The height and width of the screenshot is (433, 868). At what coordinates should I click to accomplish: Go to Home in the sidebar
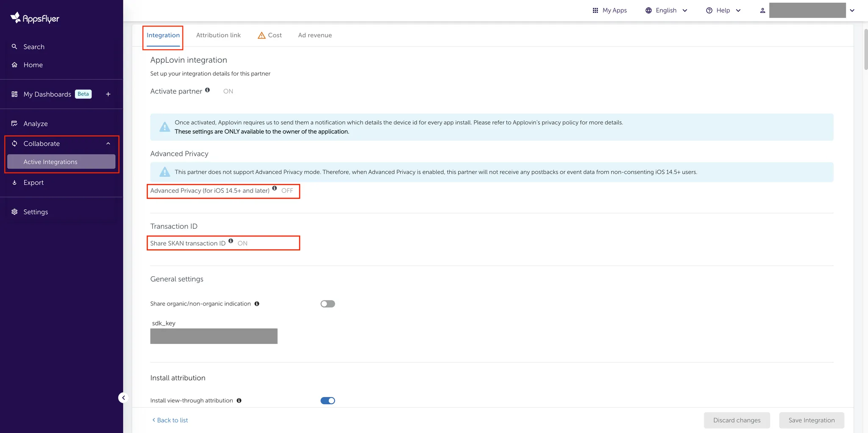(x=33, y=65)
